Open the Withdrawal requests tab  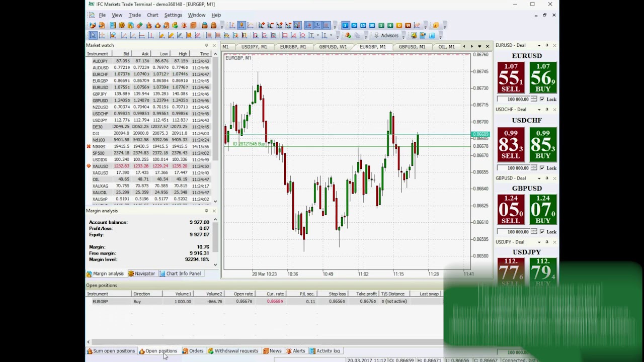pos(233,351)
